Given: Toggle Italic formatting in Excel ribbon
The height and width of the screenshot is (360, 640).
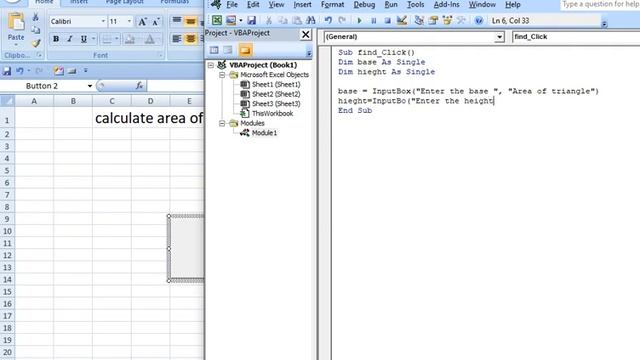Looking at the screenshot, I should (x=70, y=39).
